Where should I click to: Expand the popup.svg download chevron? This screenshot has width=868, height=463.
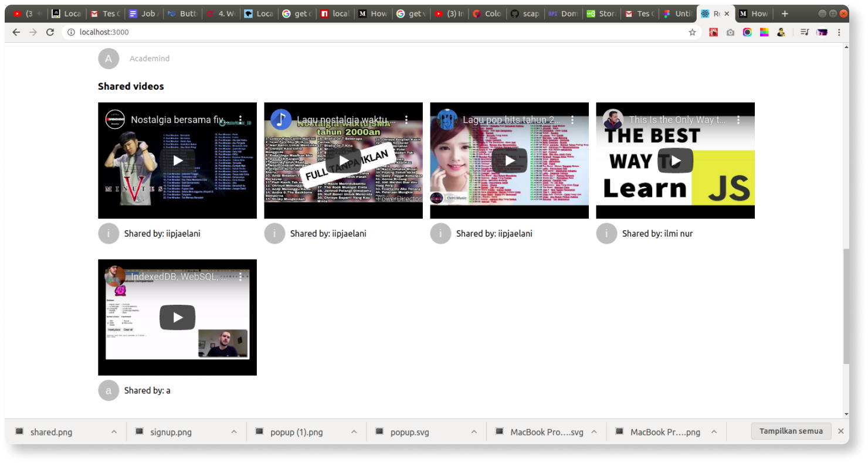click(x=474, y=431)
